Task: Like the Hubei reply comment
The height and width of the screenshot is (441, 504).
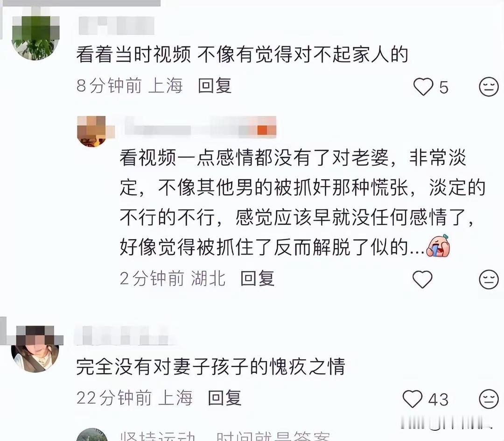Action: [x=422, y=279]
